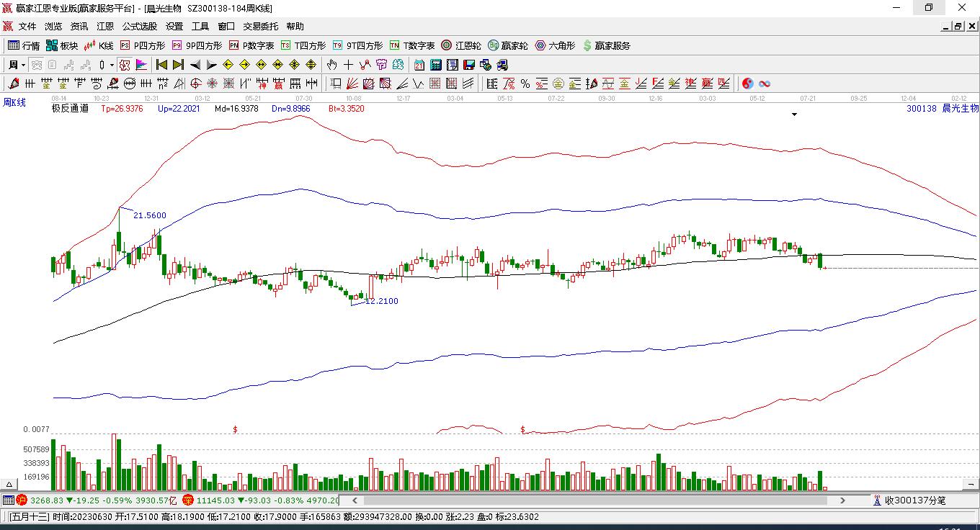Toggle the crosshair cursor tool

coord(348,65)
